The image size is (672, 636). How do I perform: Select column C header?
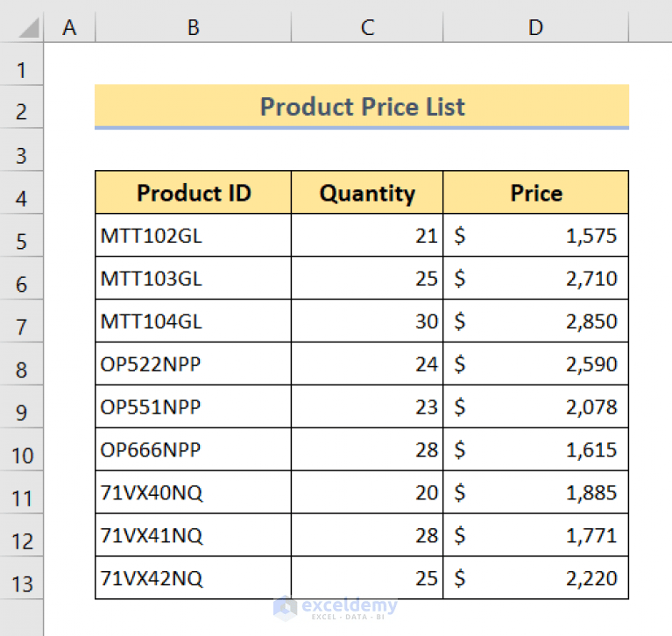[367, 27]
